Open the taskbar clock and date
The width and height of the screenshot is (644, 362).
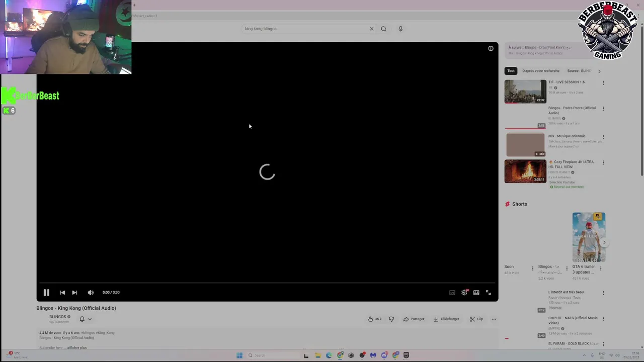(631, 355)
